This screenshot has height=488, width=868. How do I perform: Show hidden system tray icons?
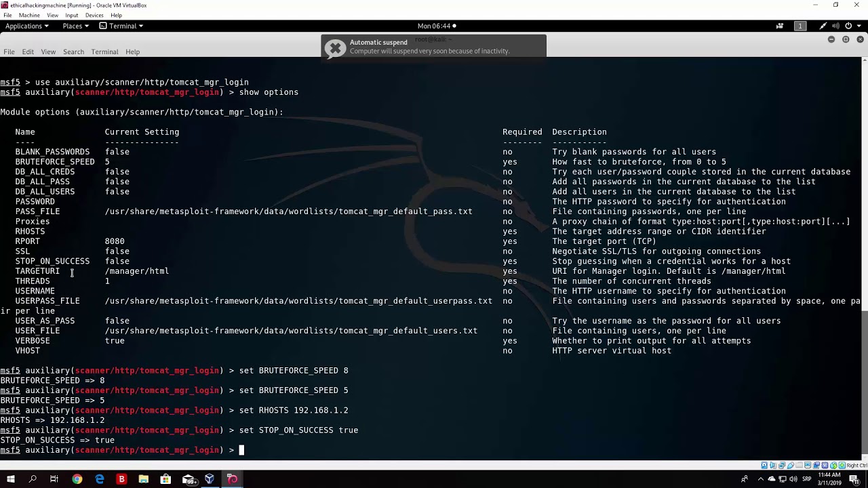tap(761, 479)
